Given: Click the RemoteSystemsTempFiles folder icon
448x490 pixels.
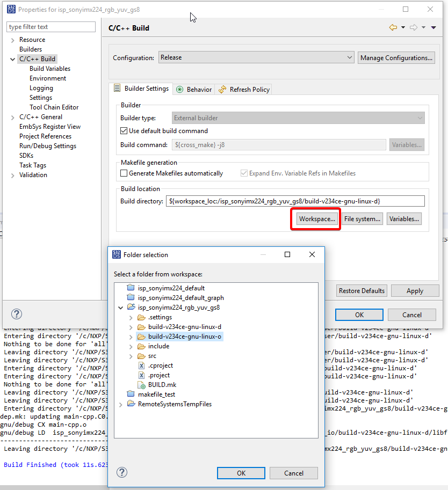Looking at the screenshot, I should point(131,404).
